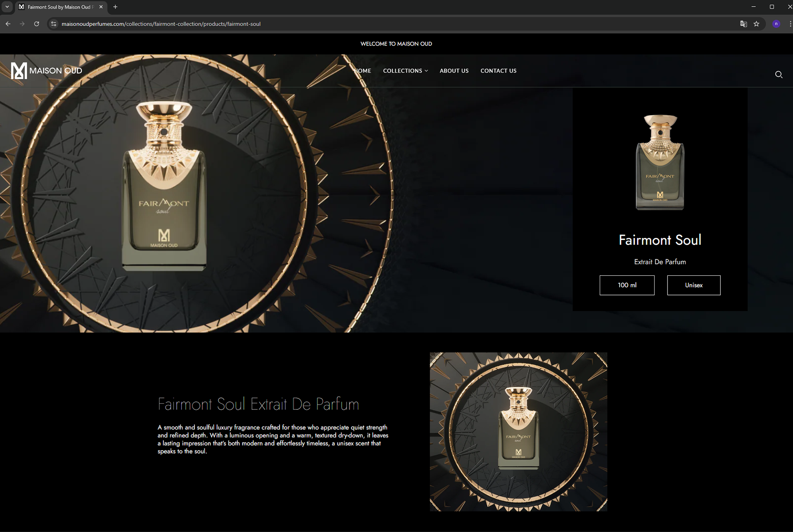
Task: Close the Fairmont Soul browser tab
Action: point(101,7)
